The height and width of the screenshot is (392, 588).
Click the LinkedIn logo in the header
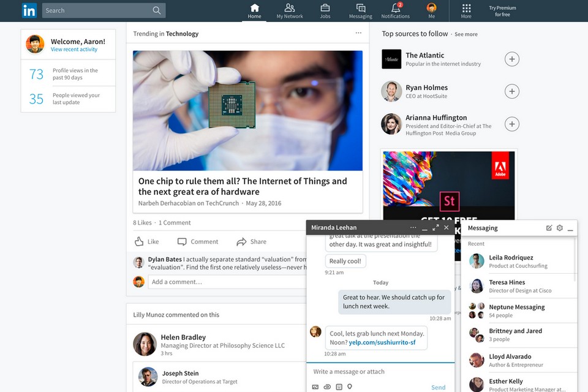click(x=29, y=10)
